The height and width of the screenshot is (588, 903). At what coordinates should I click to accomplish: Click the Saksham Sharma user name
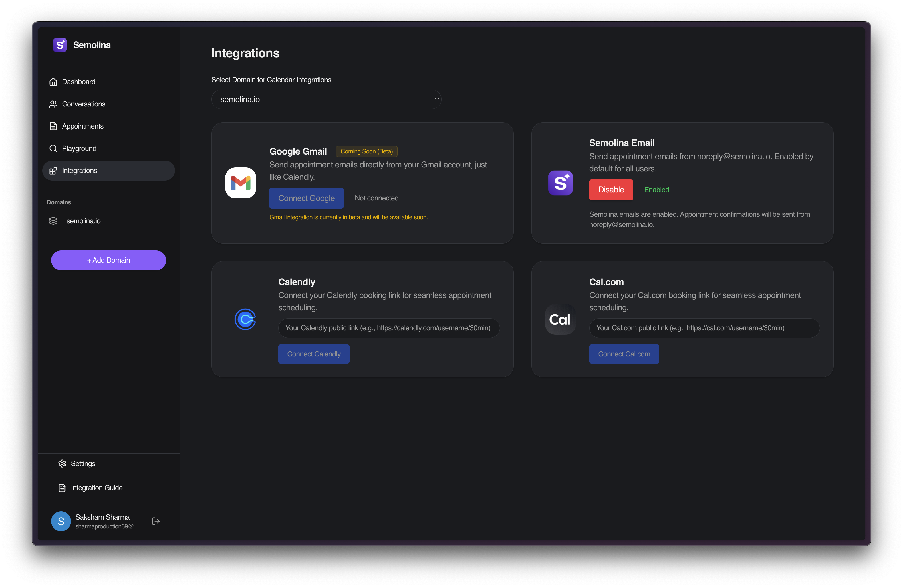tap(102, 517)
